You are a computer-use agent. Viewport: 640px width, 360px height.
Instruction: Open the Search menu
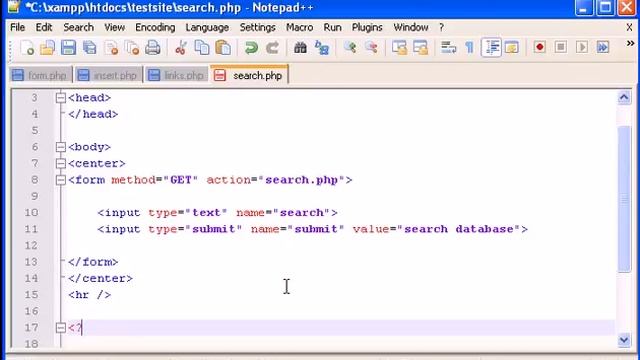click(x=78, y=27)
